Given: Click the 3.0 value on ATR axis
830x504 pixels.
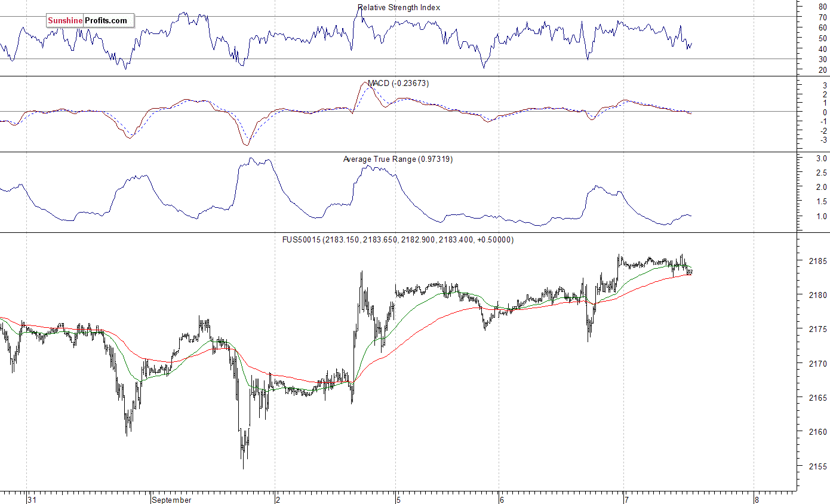Looking at the screenshot, I should (822, 159).
